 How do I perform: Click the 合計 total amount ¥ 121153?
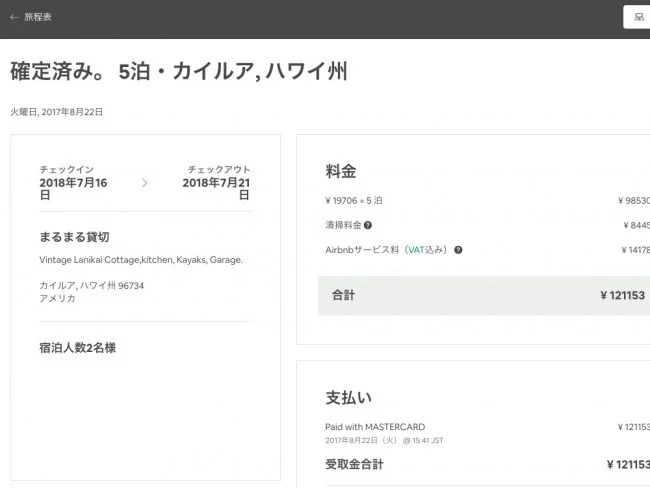click(x=622, y=296)
